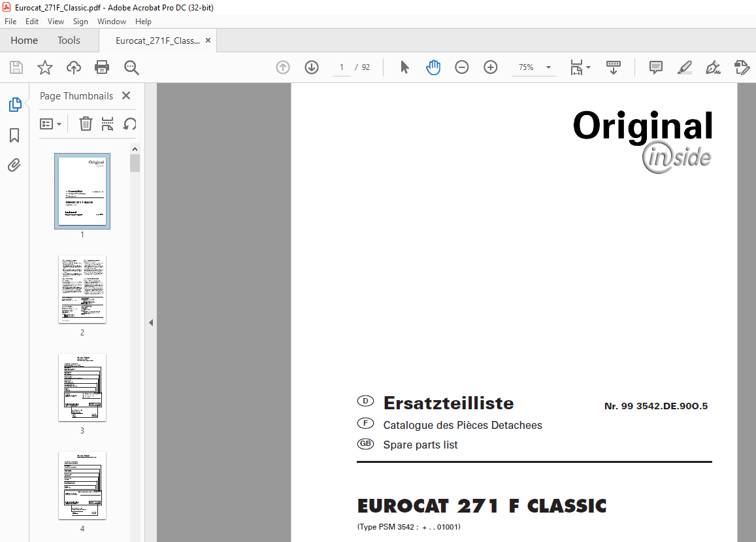The height and width of the screenshot is (542, 756).
Task: Open the Fill & Sign pen tool
Action: 713,67
